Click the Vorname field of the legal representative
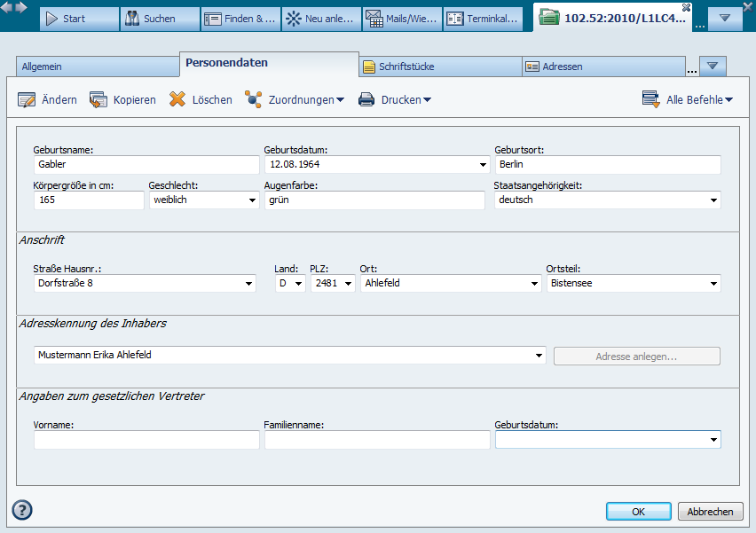The width and height of the screenshot is (756, 533). point(146,440)
